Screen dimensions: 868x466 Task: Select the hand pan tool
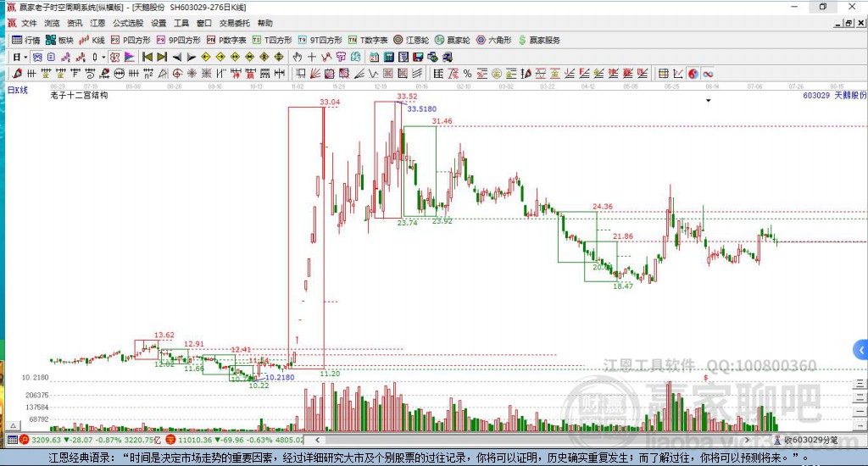pos(298,57)
